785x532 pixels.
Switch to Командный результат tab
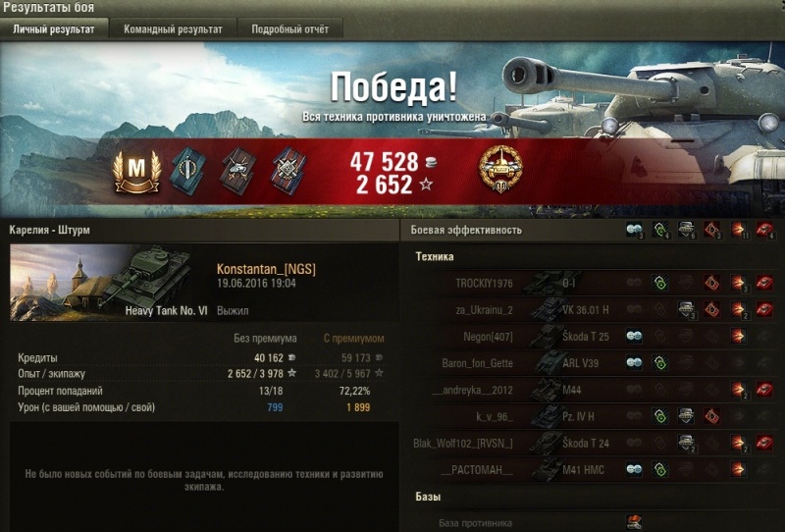coord(173,29)
